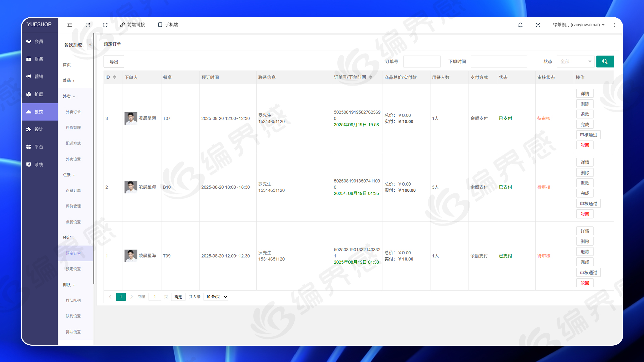This screenshot has height=362, width=644.
Task: Go to 设计 section in left sidebar
Action: pyautogui.click(x=40, y=129)
